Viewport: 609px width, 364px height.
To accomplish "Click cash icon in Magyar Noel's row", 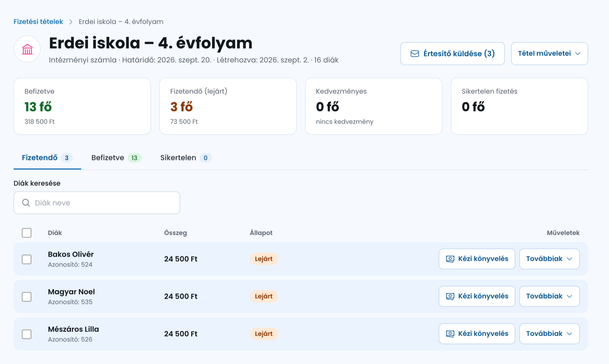I will [450, 296].
